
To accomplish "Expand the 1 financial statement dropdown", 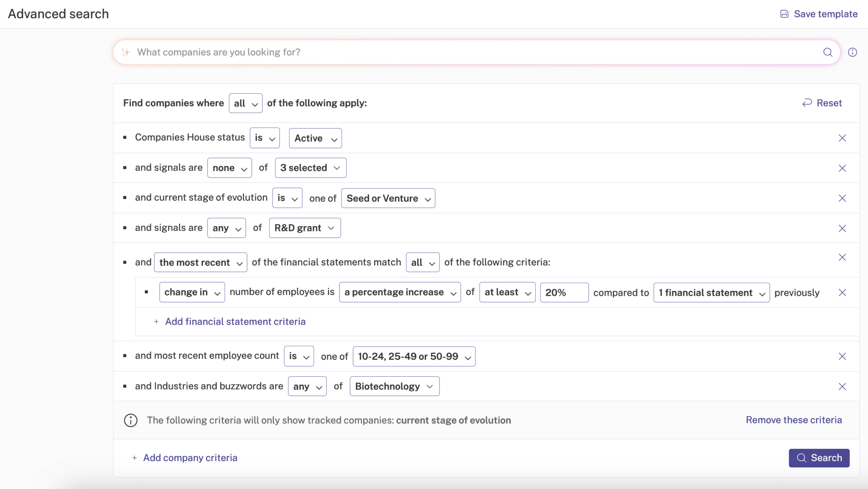I will pyautogui.click(x=711, y=293).
